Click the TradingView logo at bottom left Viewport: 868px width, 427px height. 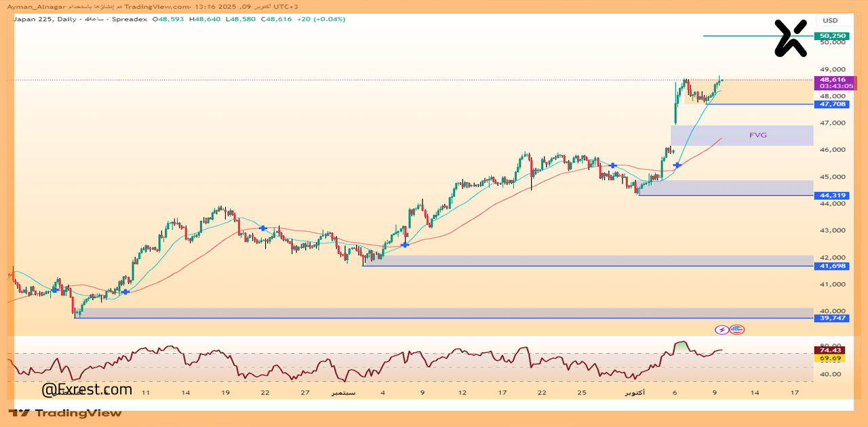(65, 413)
